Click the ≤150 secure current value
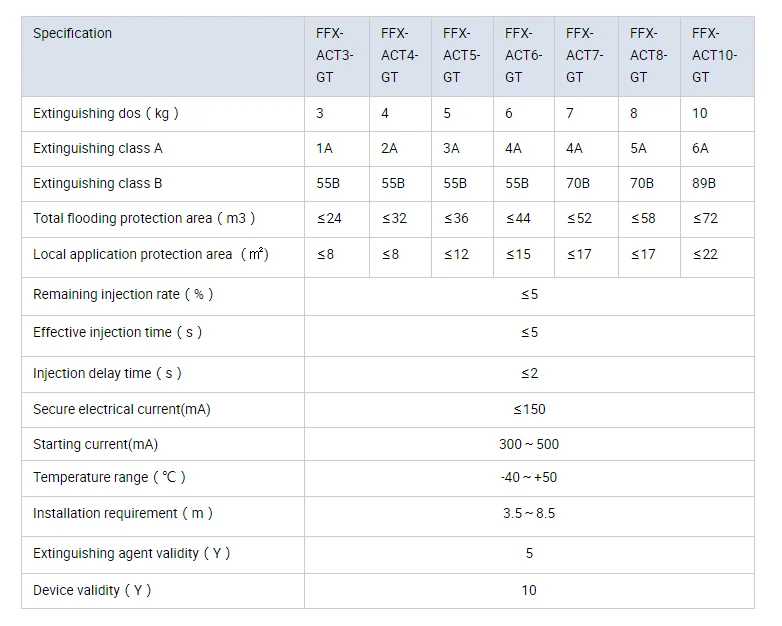 coord(529,409)
